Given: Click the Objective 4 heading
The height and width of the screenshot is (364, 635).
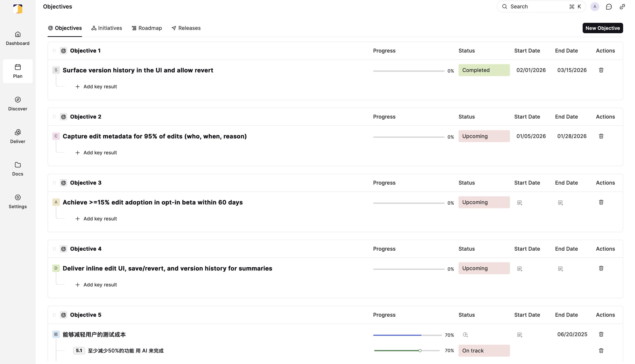Looking at the screenshot, I should [x=86, y=249].
